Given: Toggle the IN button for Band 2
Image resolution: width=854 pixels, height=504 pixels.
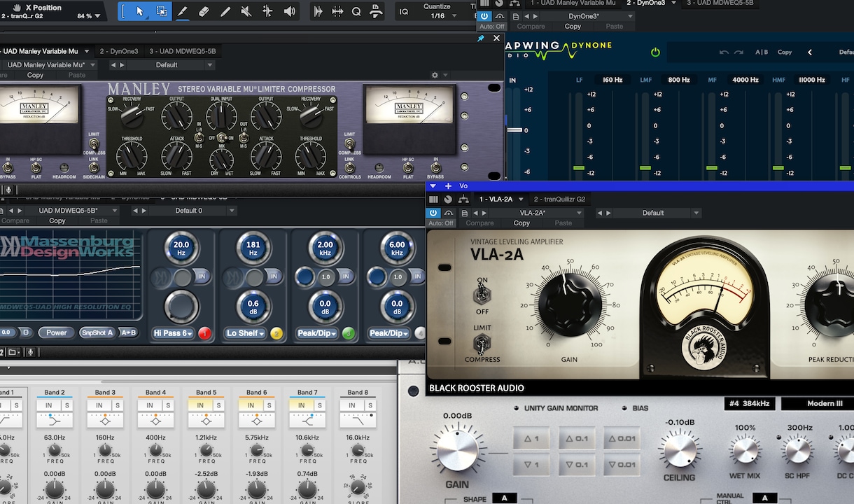Looking at the screenshot, I should point(49,406).
